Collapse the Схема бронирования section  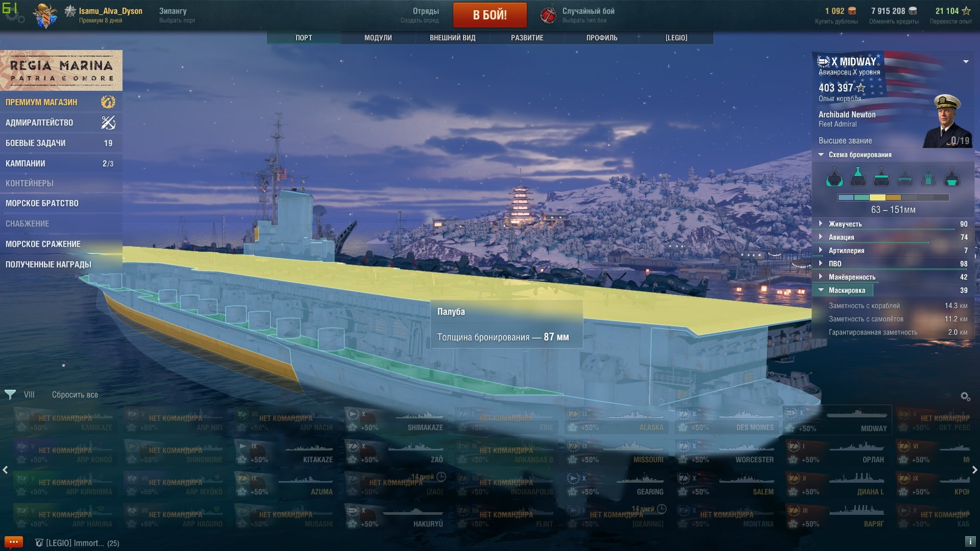(x=821, y=155)
